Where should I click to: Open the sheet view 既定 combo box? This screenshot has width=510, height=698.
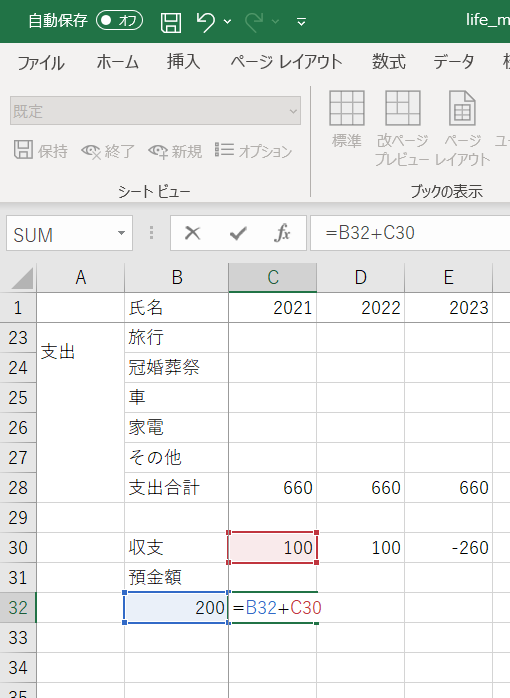[155, 111]
